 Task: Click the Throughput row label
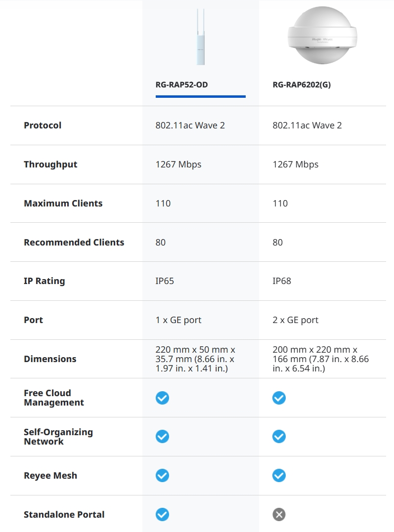coord(50,164)
